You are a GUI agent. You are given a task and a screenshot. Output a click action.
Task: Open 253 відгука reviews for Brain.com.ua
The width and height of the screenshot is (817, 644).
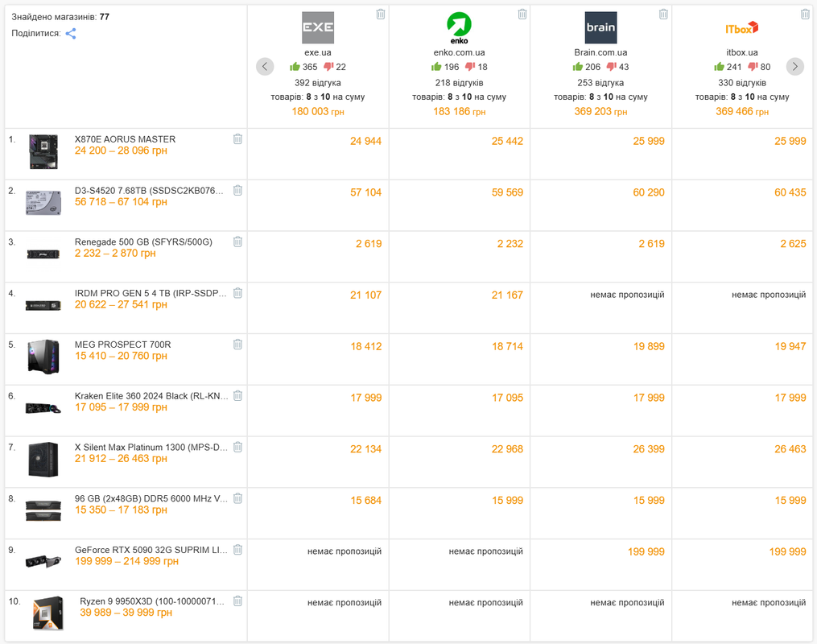(x=600, y=83)
